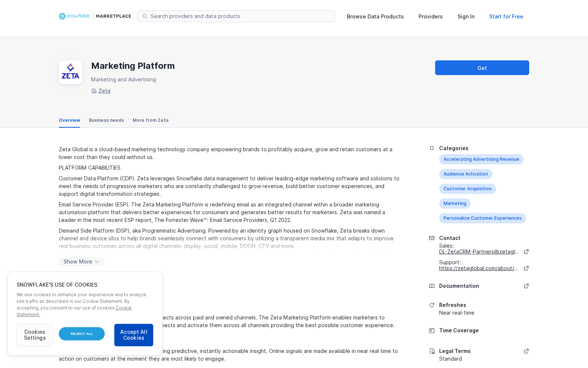Screen dimensions: 588x368
Task: Open Cookies Settings
Action: coord(35,335)
